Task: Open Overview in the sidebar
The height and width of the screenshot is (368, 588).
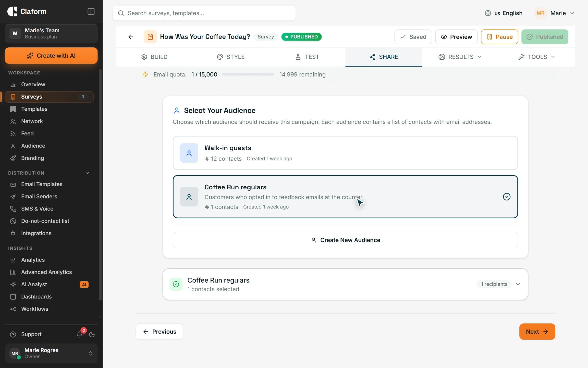Action: (x=49, y=84)
